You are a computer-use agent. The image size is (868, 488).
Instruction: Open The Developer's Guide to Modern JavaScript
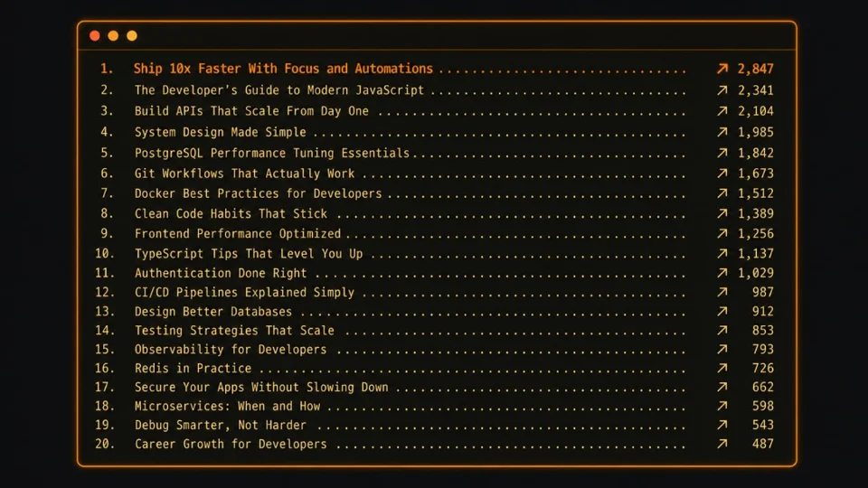click(279, 90)
